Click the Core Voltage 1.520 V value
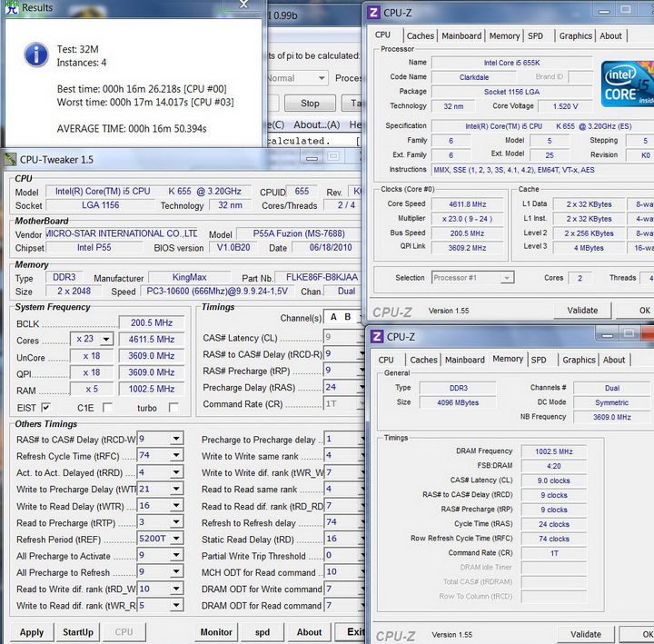The image size is (654, 644). [x=565, y=106]
